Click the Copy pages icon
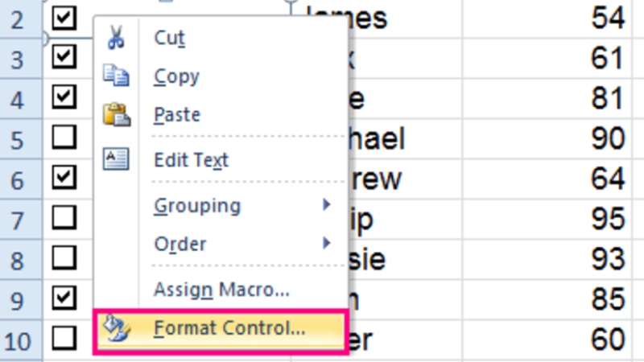The width and height of the screenshot is (644, 362). 116,76
